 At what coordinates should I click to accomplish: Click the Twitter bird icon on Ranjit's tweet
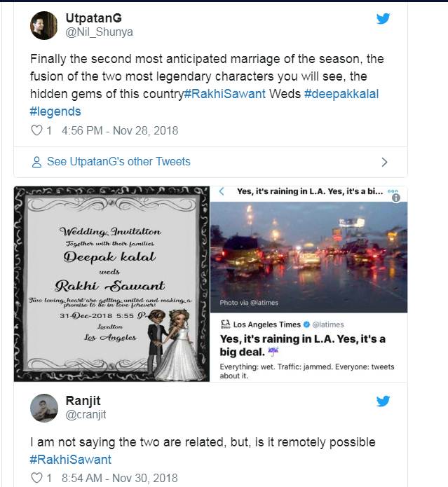point(383,402)
